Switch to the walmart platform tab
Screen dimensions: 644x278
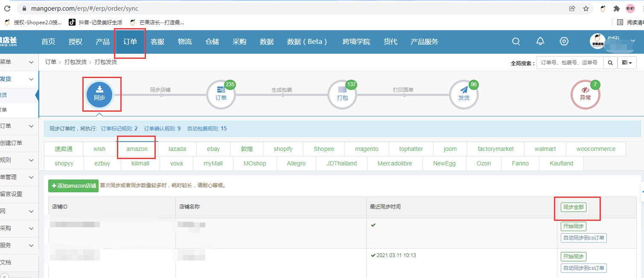click(545, 149)
